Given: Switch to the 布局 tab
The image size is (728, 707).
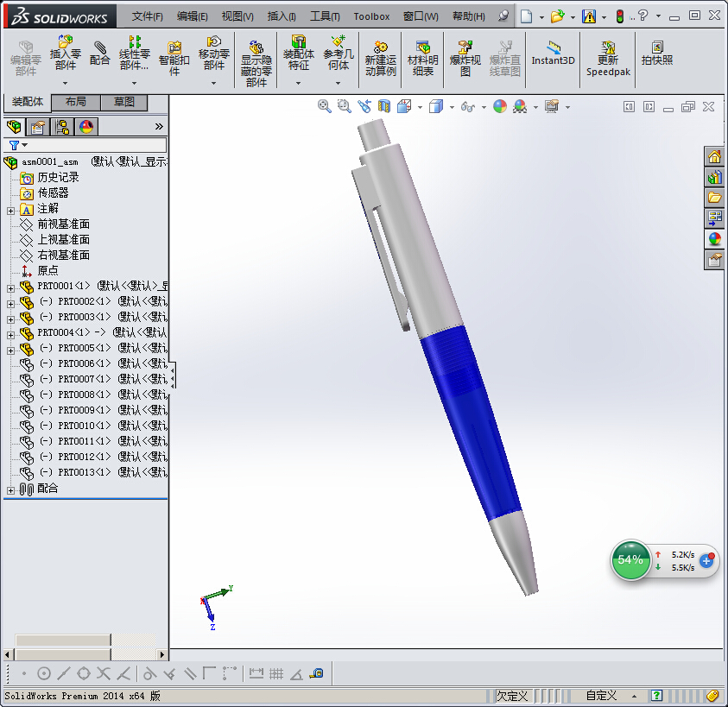Looking at the screenshot, I should tap(76, 102).
